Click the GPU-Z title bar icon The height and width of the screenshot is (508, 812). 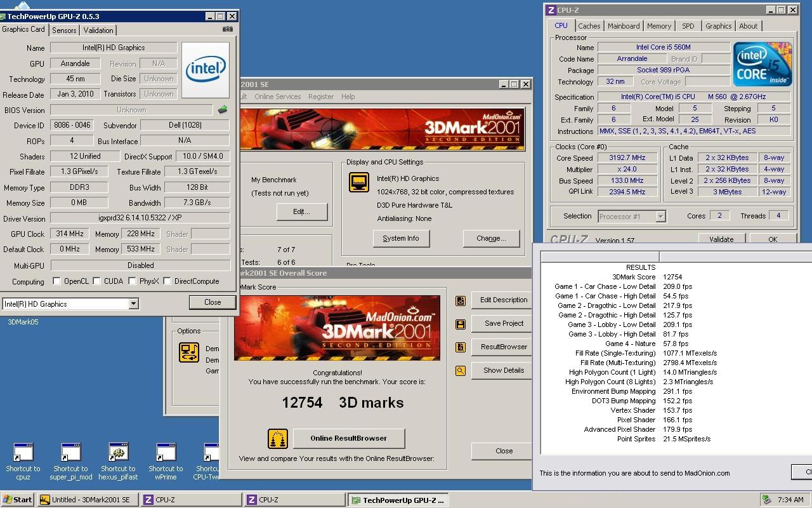[x=3, y=16]
